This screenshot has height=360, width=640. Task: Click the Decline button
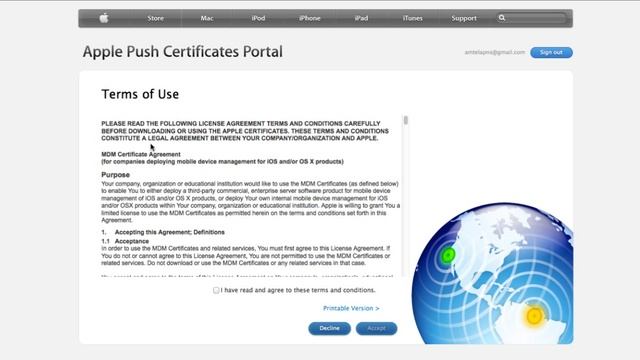(x=329, y=329)
